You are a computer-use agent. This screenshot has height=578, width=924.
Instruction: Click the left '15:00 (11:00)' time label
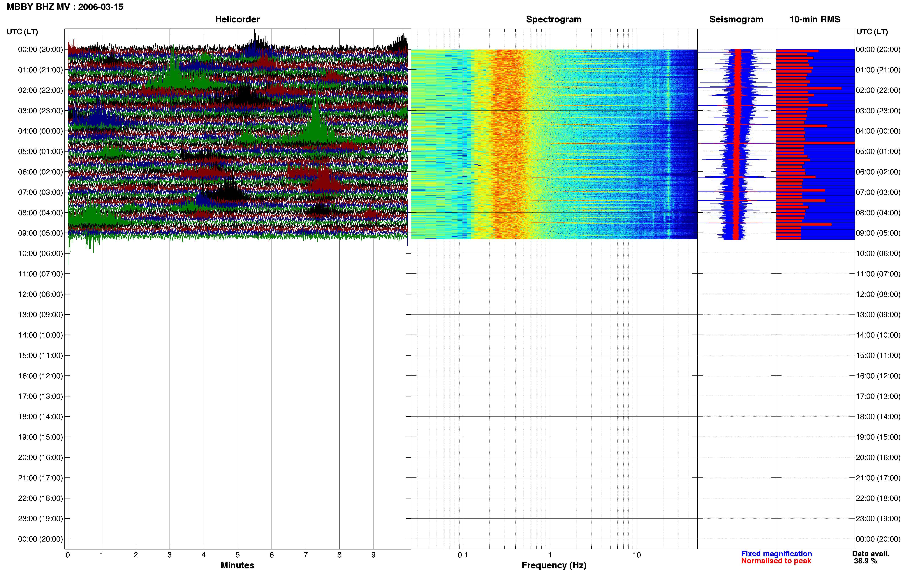coord(41,356)
